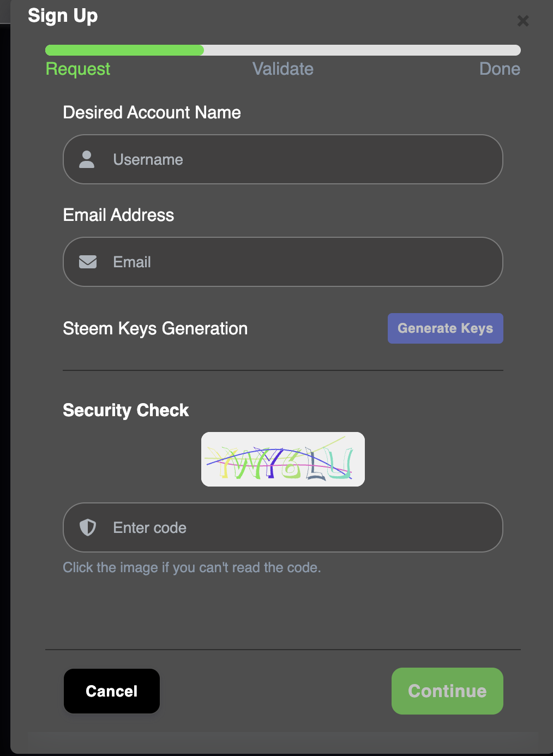Click the envelope icon
The height and width of the screenshot is (756, 553).
(88, 262)
